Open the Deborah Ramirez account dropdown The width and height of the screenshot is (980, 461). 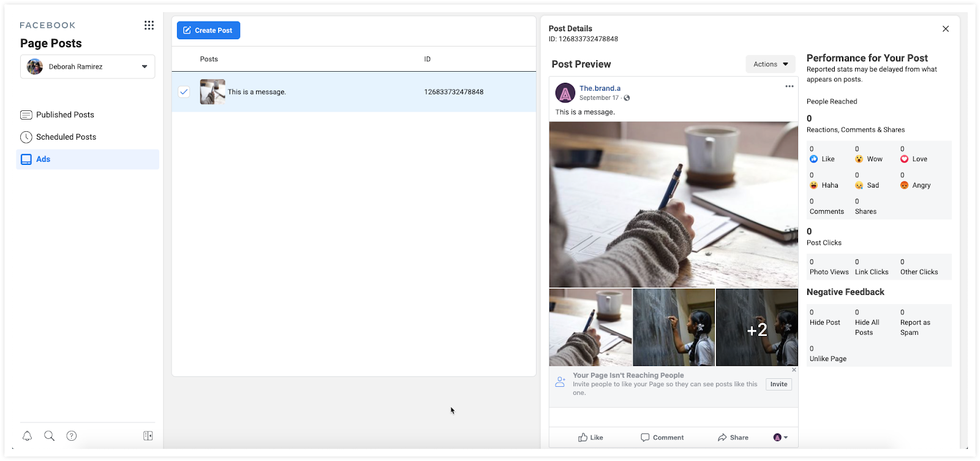tap(88, 66)
